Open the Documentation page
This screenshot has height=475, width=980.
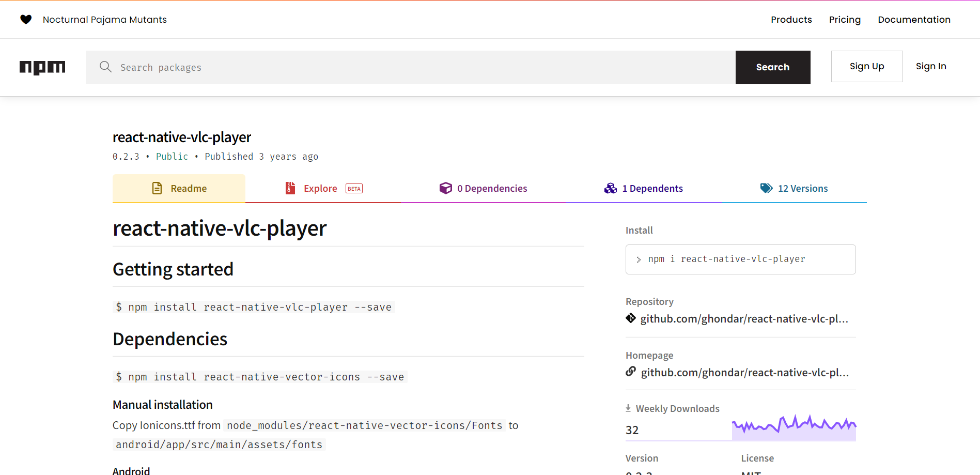(x=914, y=19)
